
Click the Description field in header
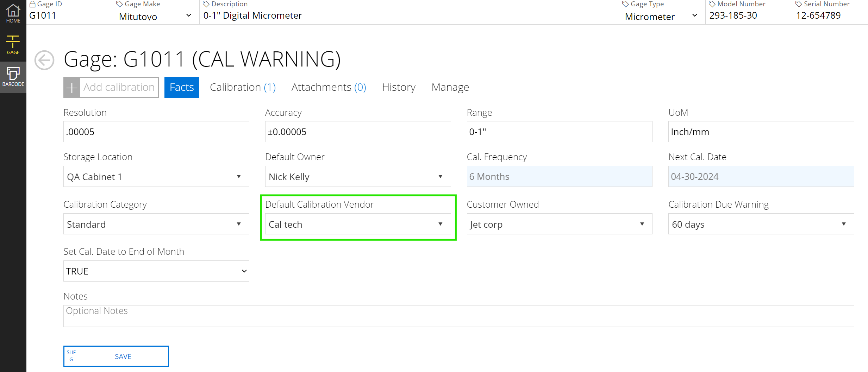pyautogui.click(x=409, y=15)
